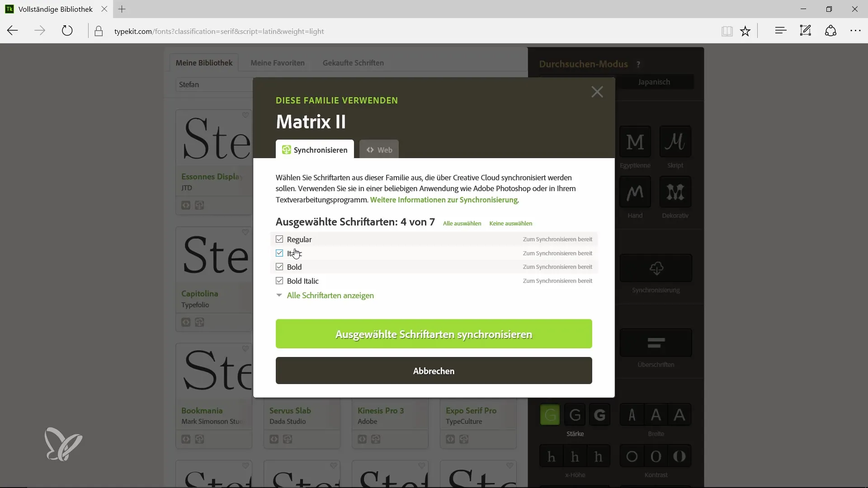The height and width of the screenshot is (488, 868).
Task: Favorite Essonnes Display with heart icon
Action: (245, 115)
